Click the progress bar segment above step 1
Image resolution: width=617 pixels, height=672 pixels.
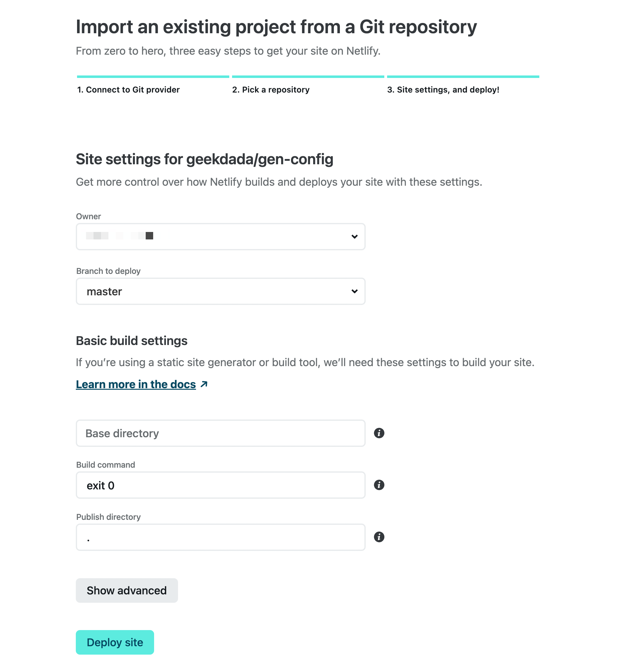[153, 77]
